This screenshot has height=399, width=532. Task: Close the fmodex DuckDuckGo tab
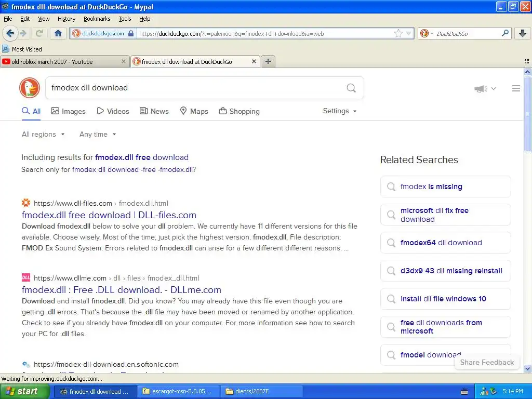tap(254, 61)
